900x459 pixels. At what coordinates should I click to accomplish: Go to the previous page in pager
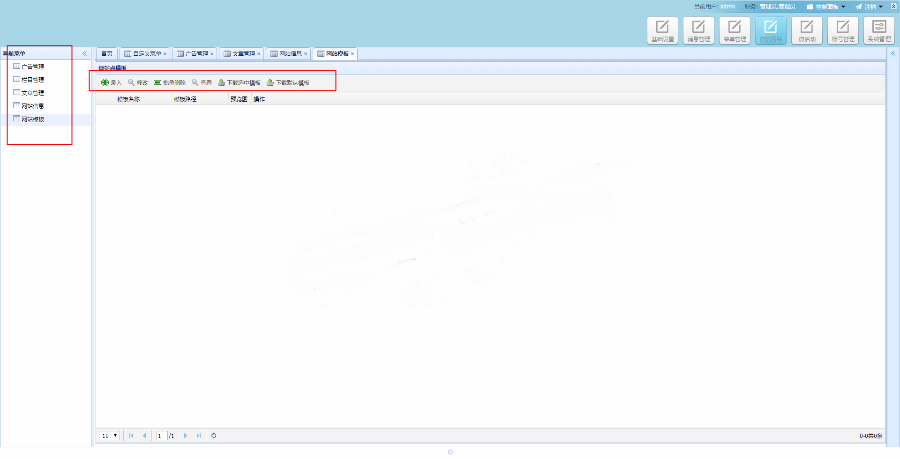click(x=144, y=435)
